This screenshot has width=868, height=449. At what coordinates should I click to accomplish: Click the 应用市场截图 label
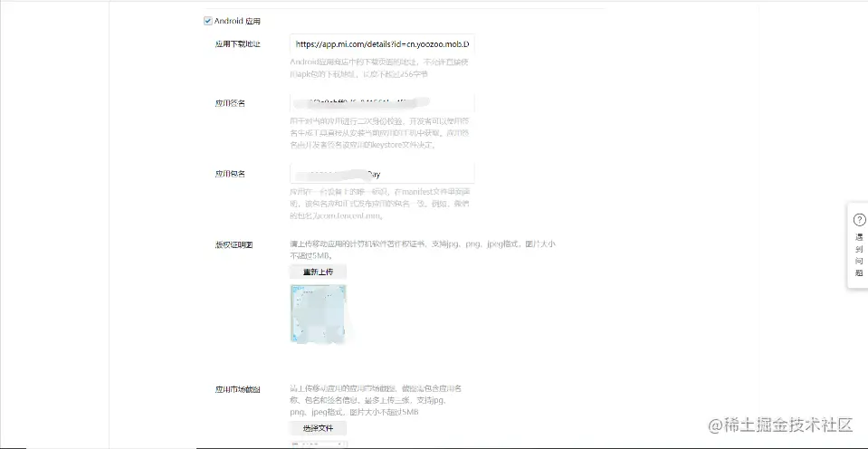pos(237,390)
